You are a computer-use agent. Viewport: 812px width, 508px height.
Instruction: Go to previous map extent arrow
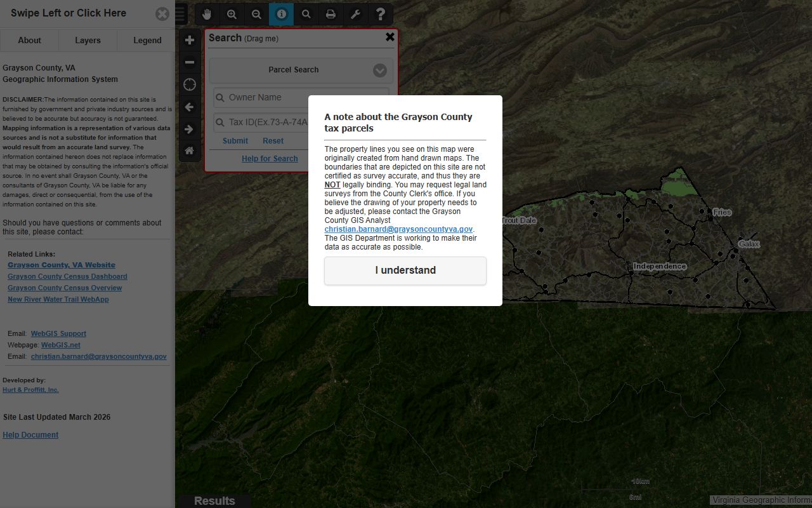(x=190, y=107)
